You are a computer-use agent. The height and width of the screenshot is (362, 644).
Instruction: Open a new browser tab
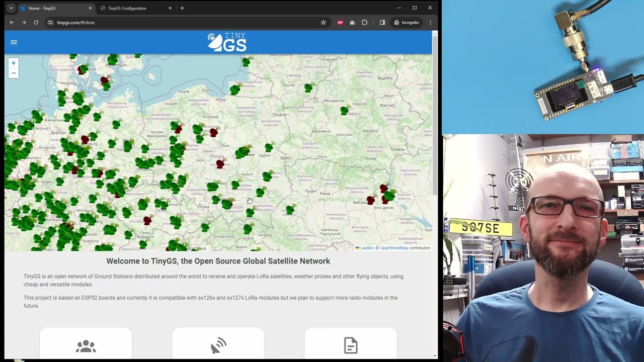coord(182,8)
